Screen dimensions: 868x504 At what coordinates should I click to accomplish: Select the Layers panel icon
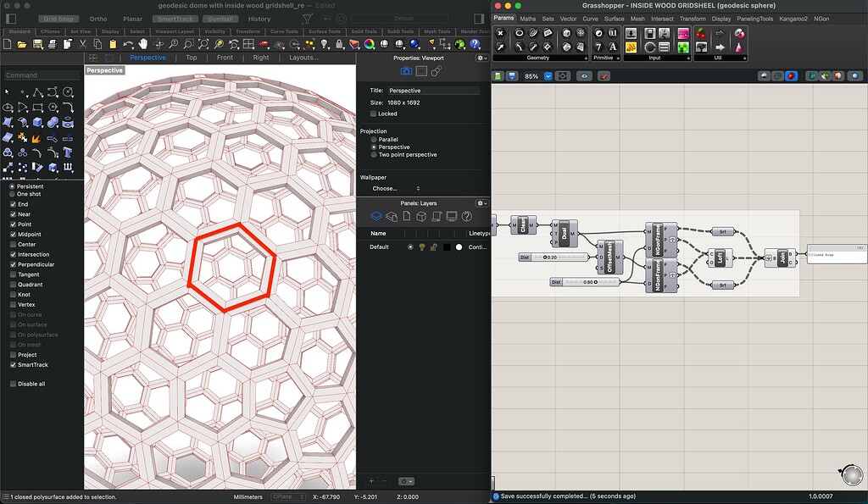376,216
